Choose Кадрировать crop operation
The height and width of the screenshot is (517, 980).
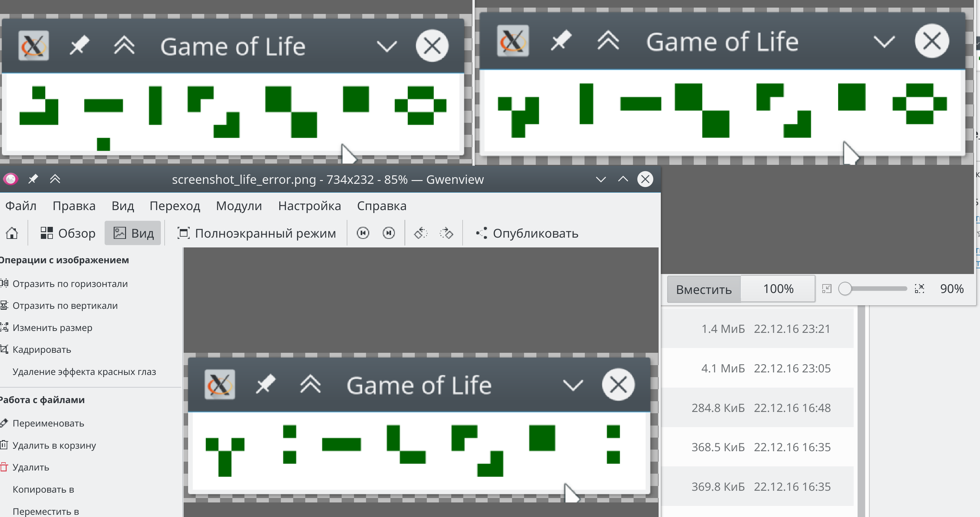coord(36,349)
